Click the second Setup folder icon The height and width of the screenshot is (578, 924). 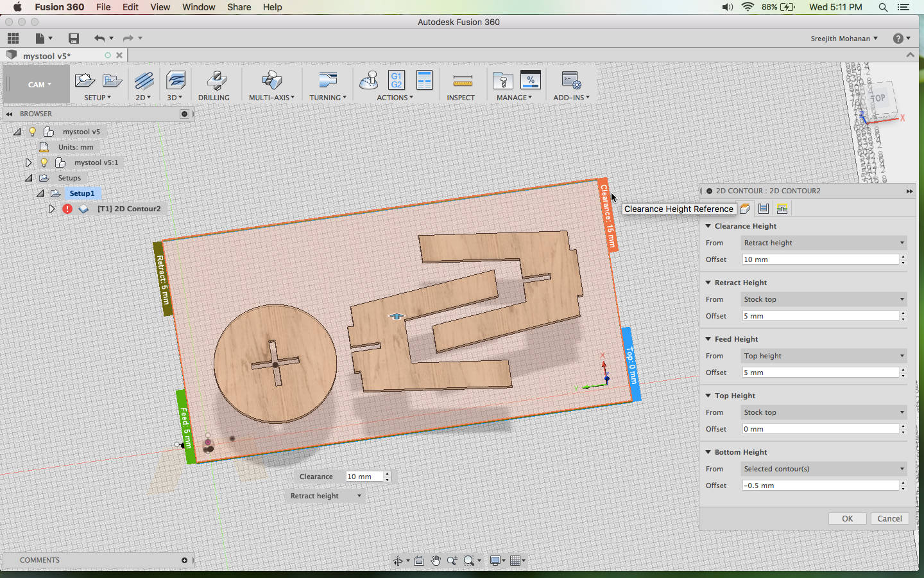(112, 80)
